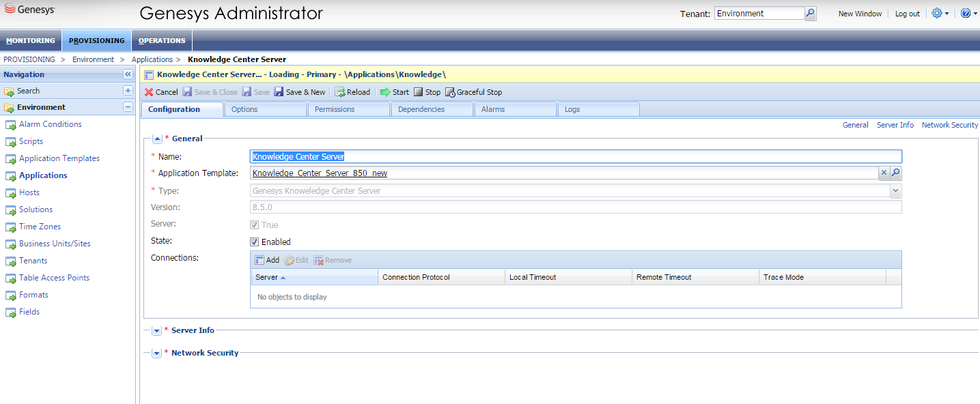
Task: Click the Log out link
Action: tap(908, 14)
